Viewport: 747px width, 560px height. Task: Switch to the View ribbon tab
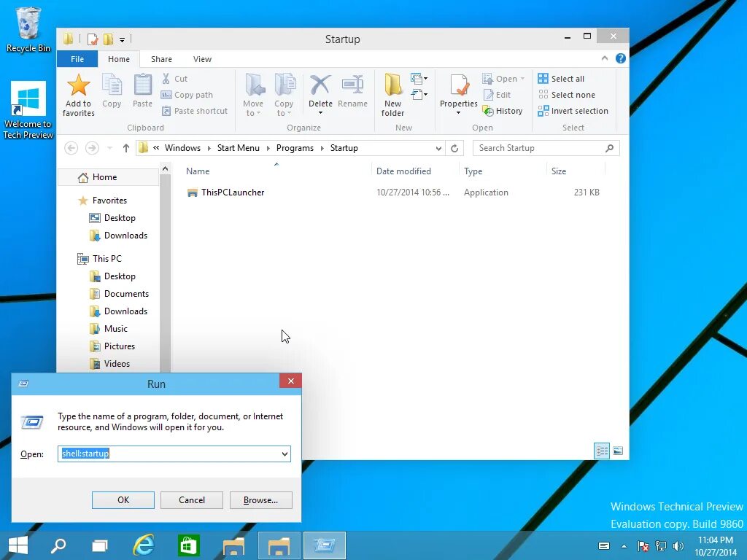tap(203, 59)
